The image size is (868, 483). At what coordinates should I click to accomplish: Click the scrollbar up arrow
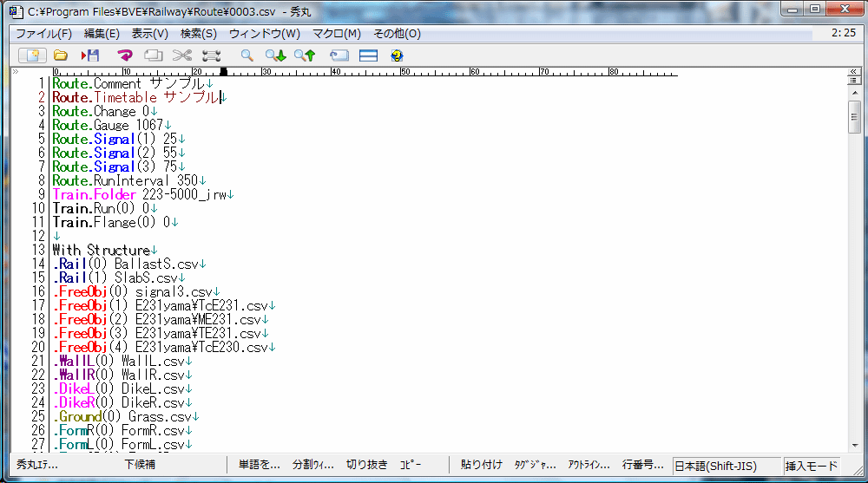(855, 93)
